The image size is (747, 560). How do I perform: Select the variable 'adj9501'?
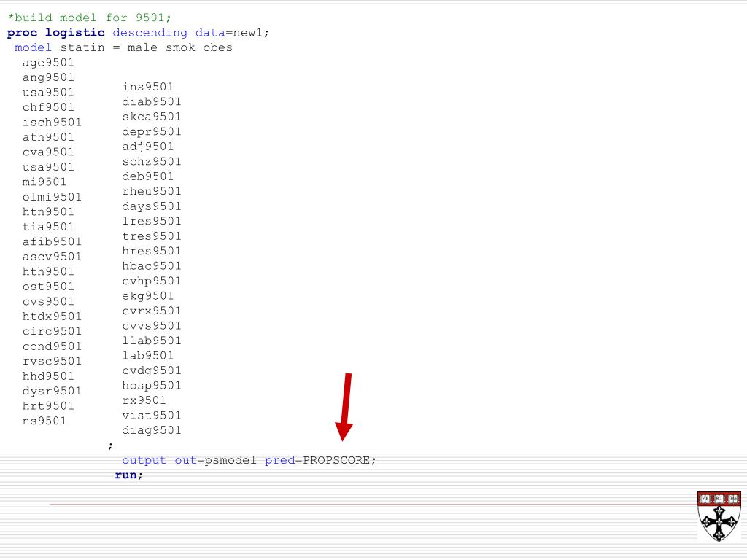[147, 147]
